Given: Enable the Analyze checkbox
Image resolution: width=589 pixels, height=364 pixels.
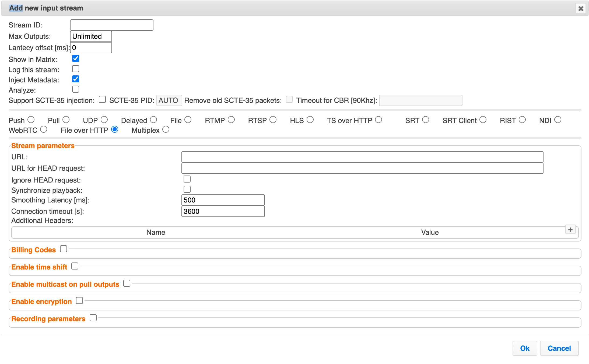Looking at the screenshot, I should coord(76,89).
